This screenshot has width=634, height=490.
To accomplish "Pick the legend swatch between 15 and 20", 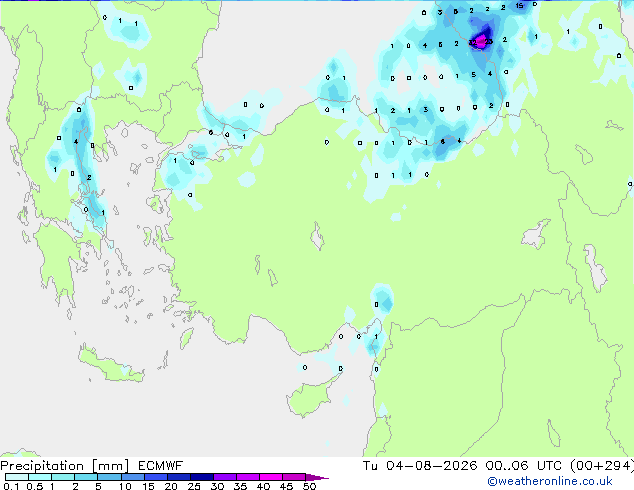I will click(156, 477).
